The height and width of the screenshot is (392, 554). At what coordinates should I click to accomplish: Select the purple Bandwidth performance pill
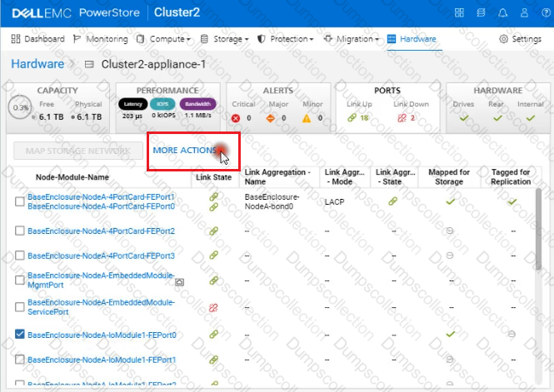click(x=197, y=105)
